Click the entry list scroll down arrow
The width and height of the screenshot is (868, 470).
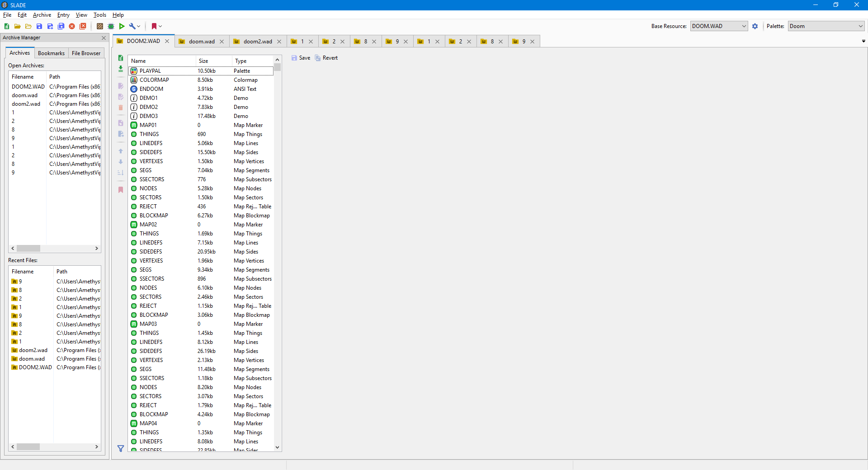[278, 447]
